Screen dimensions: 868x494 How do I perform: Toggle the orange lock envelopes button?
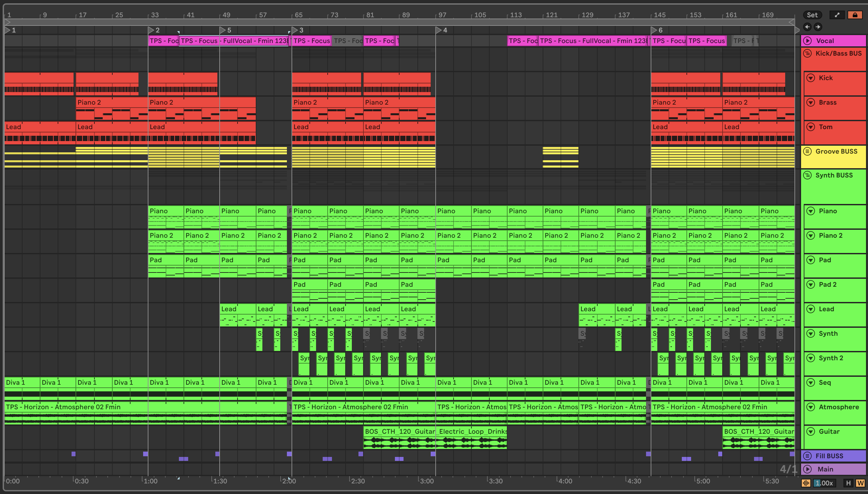[855, 15]
